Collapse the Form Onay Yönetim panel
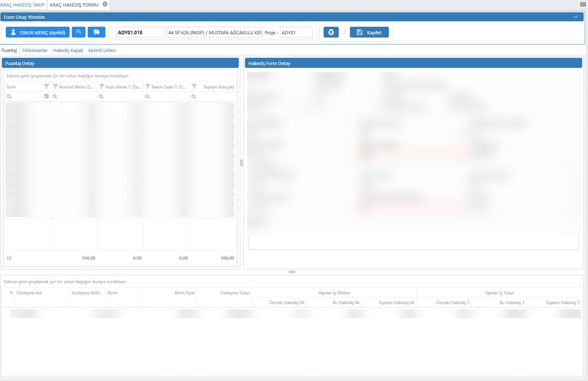The image size is (588, 381). [x=576, y=17]
